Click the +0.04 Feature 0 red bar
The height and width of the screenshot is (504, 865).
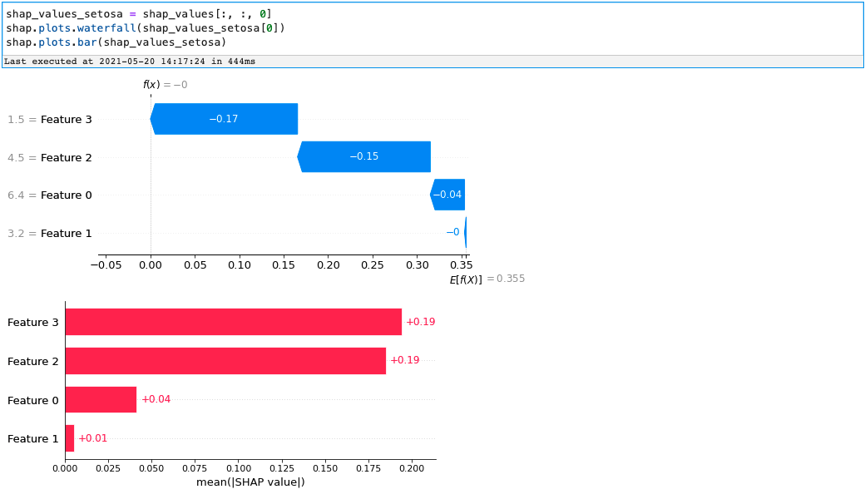[x=100, y=400]
